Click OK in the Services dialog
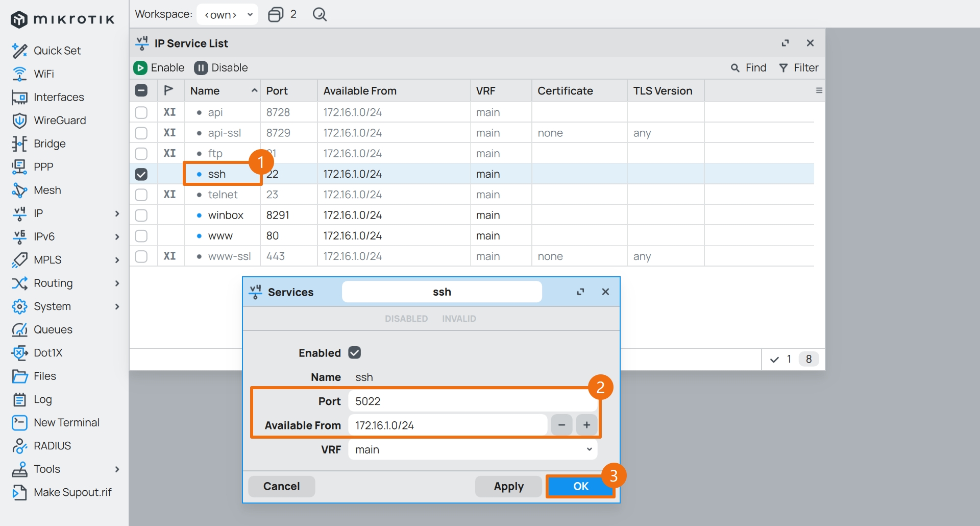Image resolution: width=980 pixels, height=526 pixels. (581, 486)
